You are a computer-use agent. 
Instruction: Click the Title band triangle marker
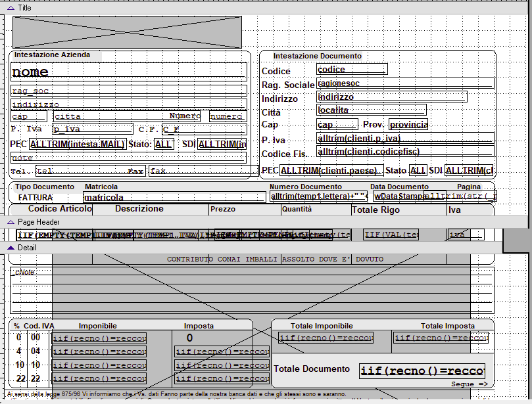coord(11,8)
